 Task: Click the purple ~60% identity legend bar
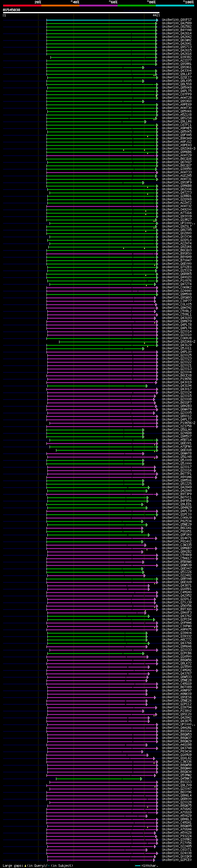[99, 6]
